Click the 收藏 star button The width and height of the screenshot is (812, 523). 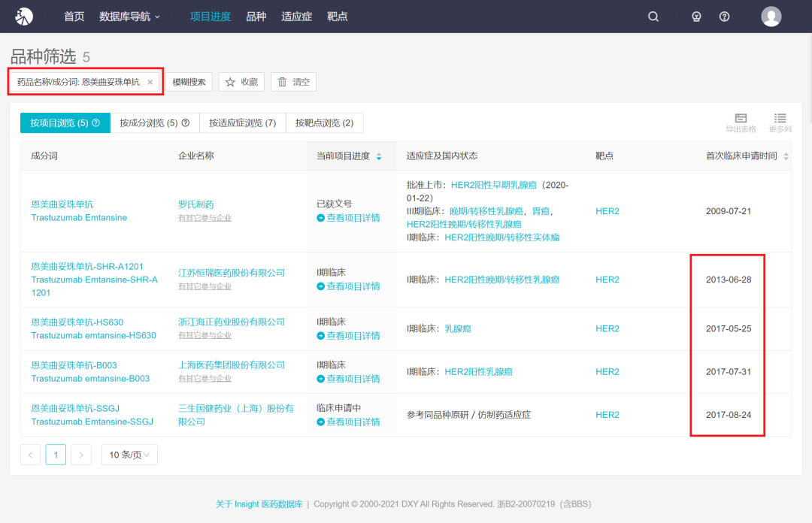(x=241, y=82)
